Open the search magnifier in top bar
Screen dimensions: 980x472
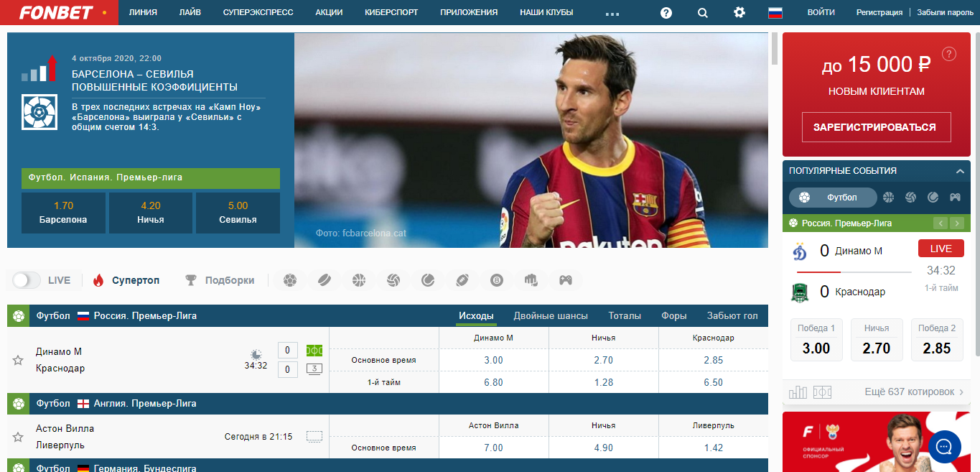[x=702, y=13]
